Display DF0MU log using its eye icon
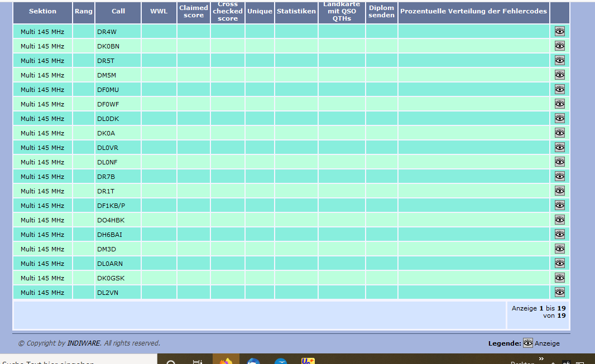The image size is (595, 364). coord(560,89)
